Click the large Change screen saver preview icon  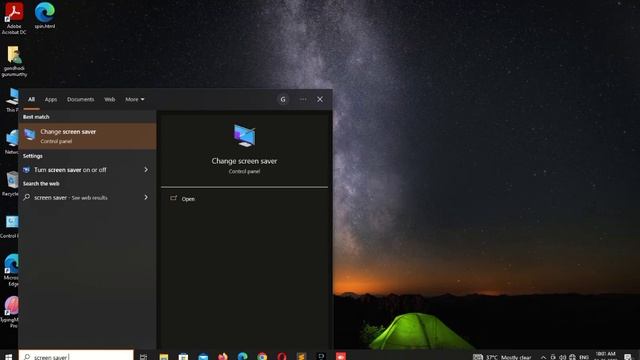pos(244,136)
